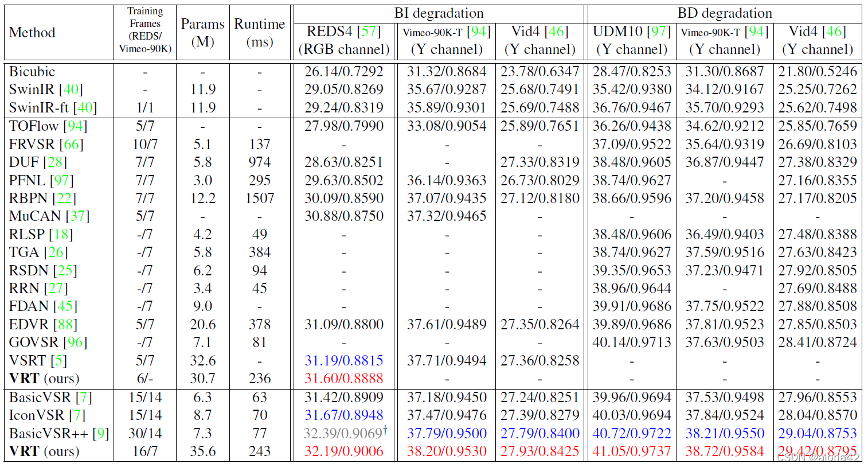
Task: Select the params value 35.6
Action: (x=203, y=452)
